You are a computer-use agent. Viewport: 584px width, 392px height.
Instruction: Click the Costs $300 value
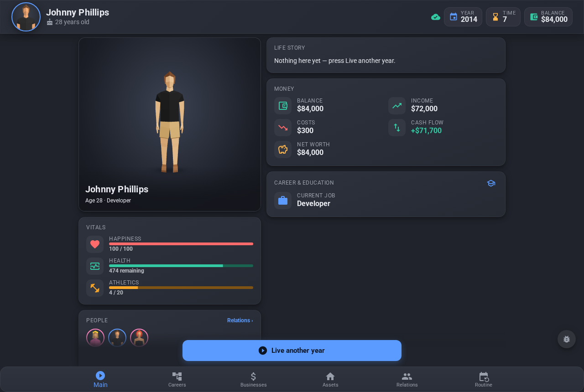305,131
